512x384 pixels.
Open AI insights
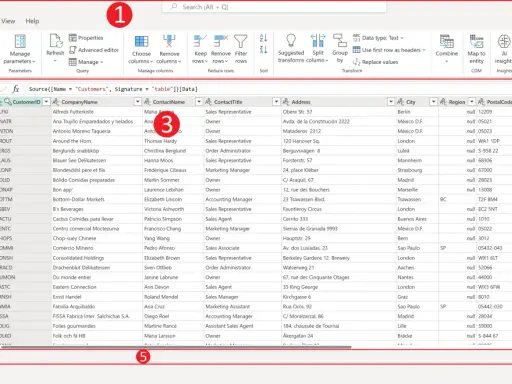503,49
